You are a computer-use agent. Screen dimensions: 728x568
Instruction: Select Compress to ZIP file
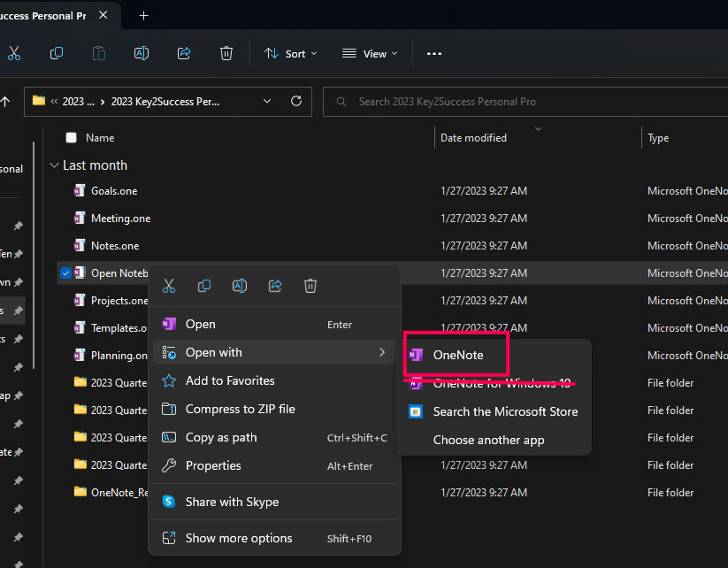pyautogui.click(x=276, y=409)
